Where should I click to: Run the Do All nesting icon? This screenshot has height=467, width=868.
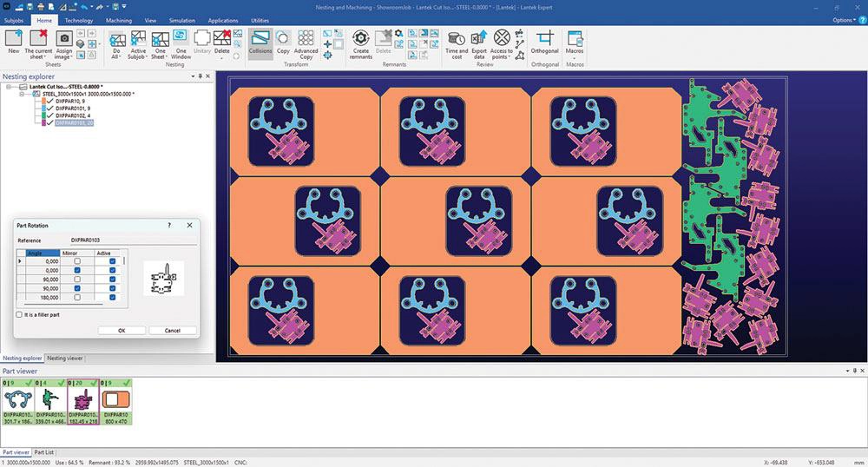117,39
